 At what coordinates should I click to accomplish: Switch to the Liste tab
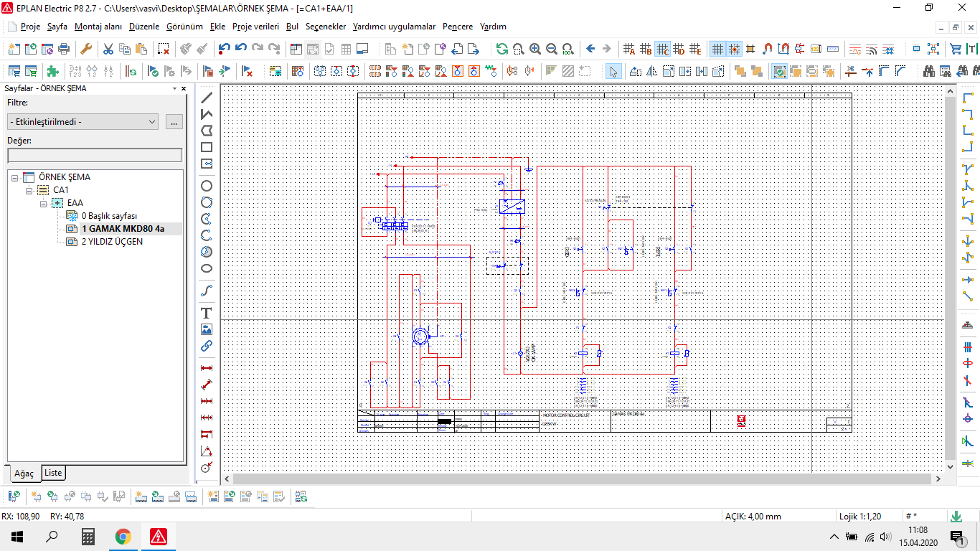coord(53,472)
